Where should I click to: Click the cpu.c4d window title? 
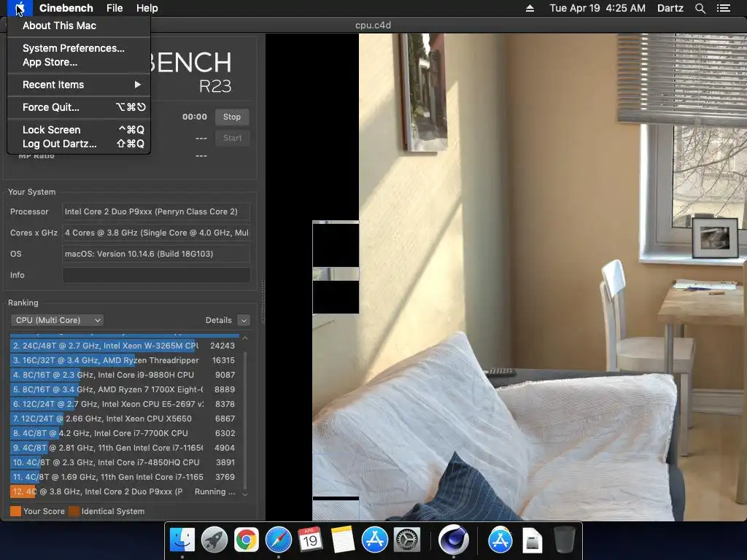coord(373,26)
